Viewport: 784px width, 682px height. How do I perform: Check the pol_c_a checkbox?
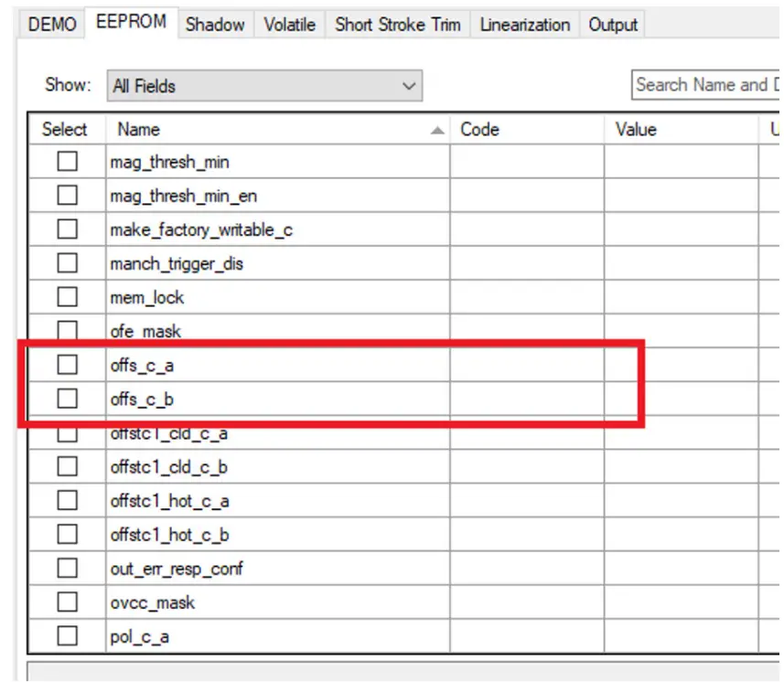[68, 636]
